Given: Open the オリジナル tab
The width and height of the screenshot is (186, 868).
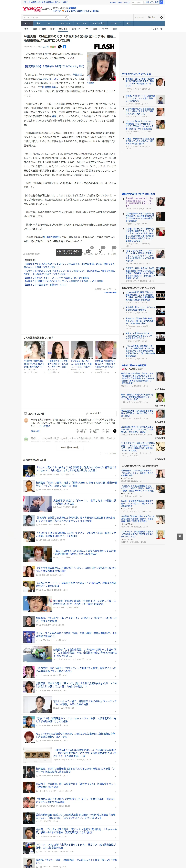Looking at the screenshot, I should tap(81, 24).
